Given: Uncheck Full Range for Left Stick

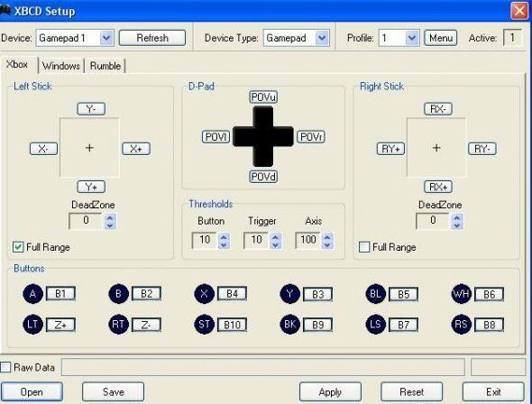Looking at the screenshot, I should 18,247.
